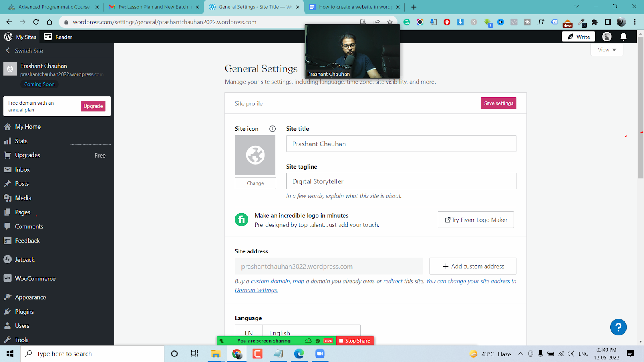Click the Inbox envelope icon

[8, 170]
